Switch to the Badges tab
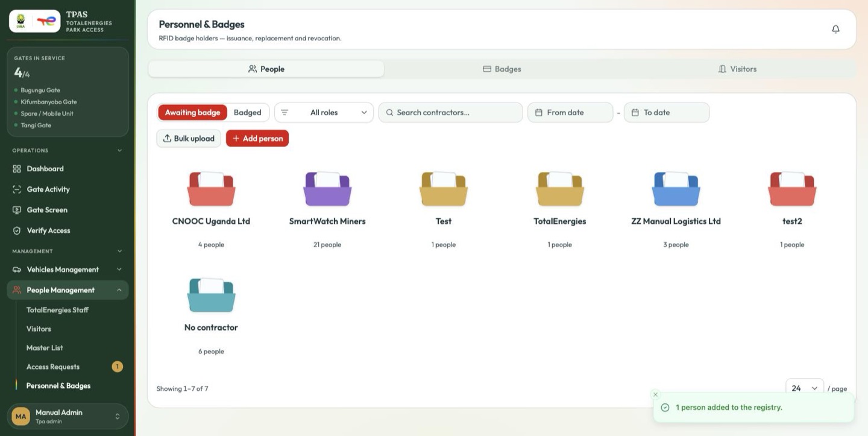Screen dimensions: 868x436 502,69
